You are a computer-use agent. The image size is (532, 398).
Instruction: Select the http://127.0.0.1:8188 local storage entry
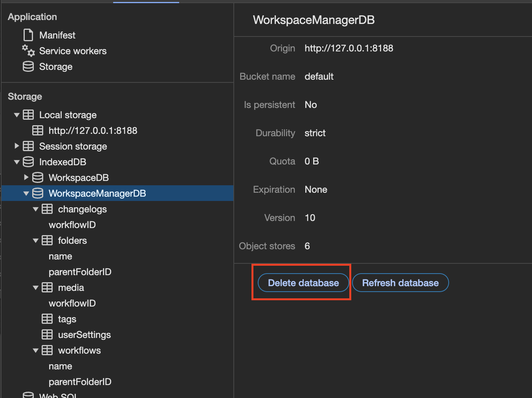[93, 131]
